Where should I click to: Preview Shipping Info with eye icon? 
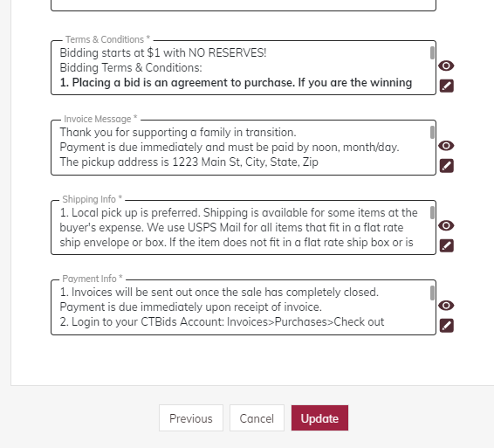tap(446, 225)
